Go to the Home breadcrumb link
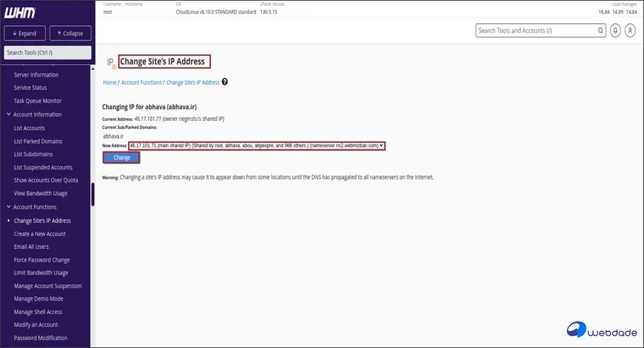This screenshot has width=644, height=348. [x=110, y=83]
